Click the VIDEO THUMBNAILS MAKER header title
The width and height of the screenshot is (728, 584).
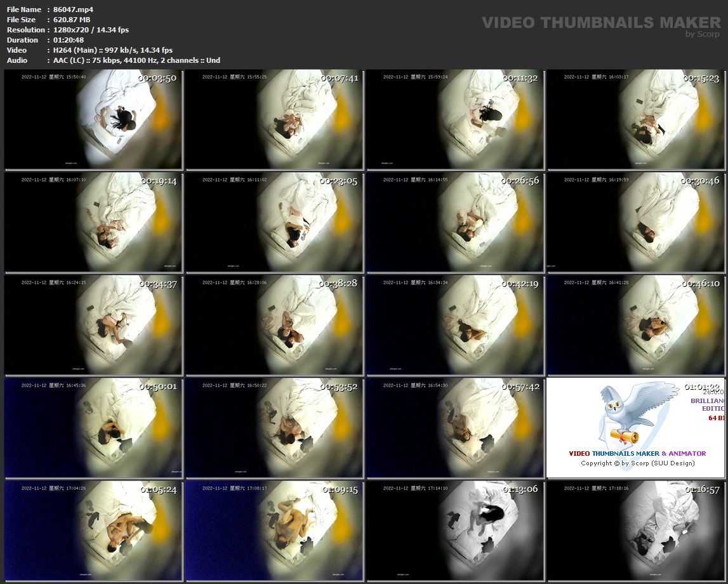601,23
